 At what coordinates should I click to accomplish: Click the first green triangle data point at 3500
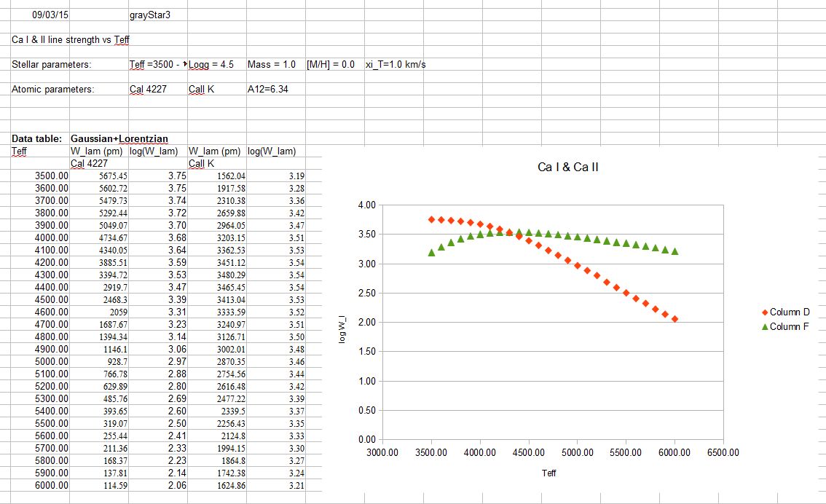(431, 253)
